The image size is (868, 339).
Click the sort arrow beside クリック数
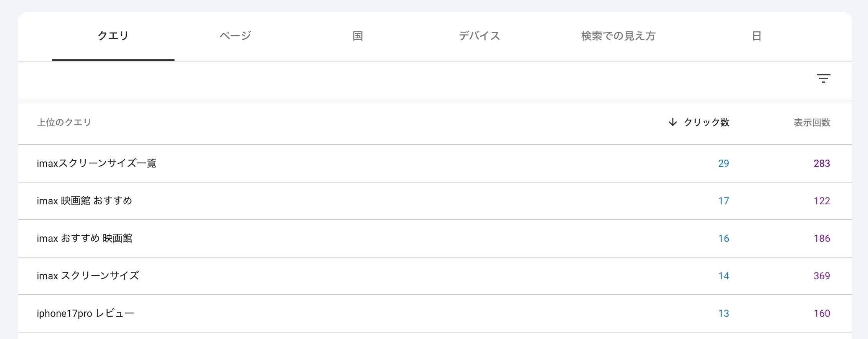pos(672,122)
